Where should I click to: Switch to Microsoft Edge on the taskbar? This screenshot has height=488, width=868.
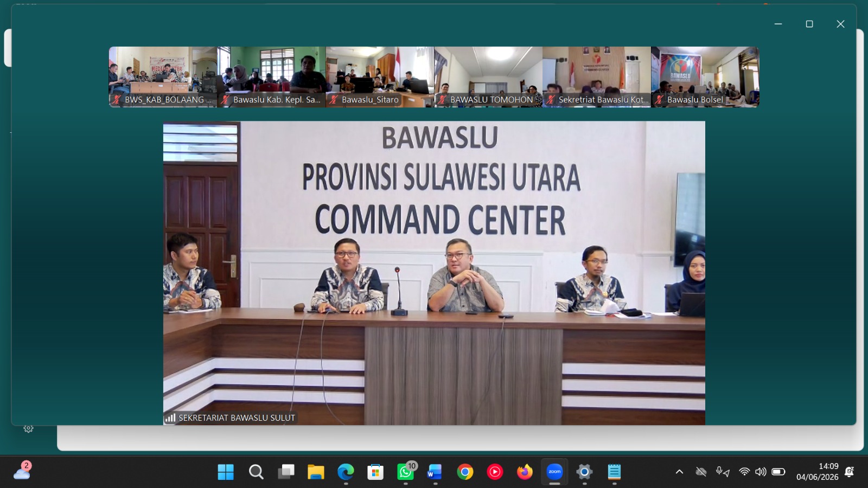pos(346,472)
